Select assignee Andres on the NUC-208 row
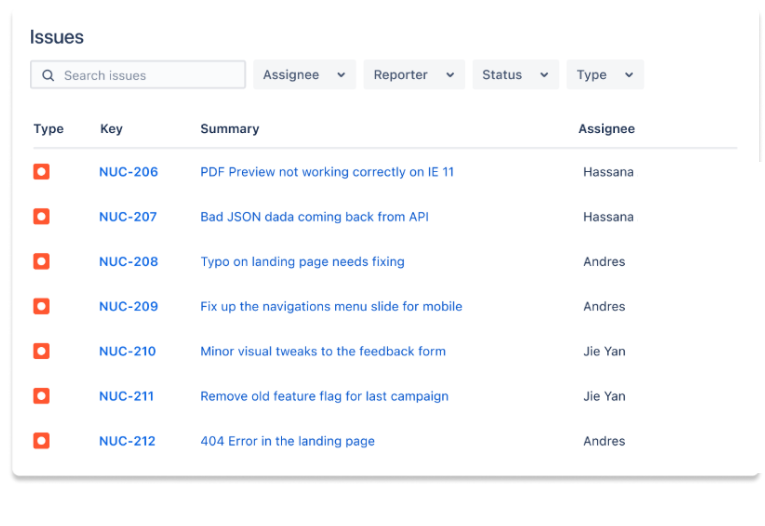The image size is (765, 526). [604, 262]
